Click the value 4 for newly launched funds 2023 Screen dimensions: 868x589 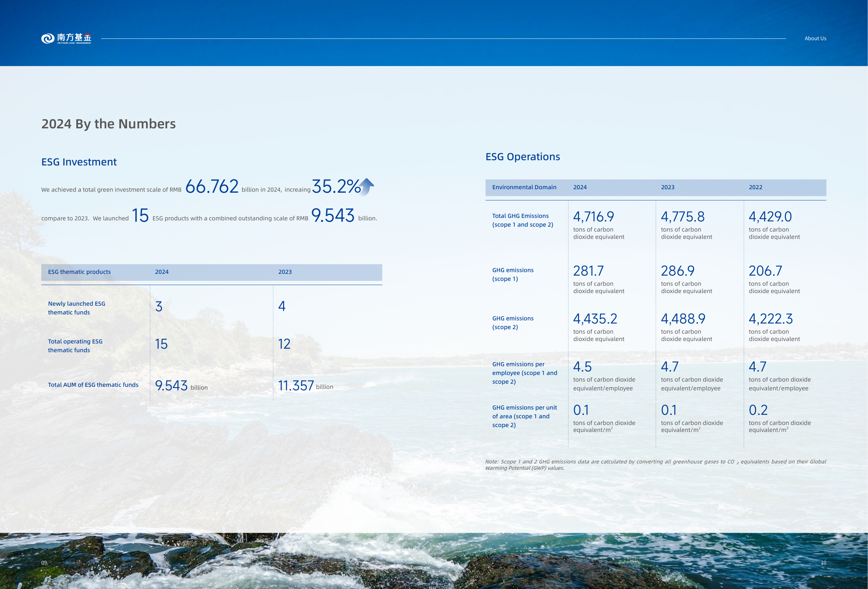pos(282,306)
